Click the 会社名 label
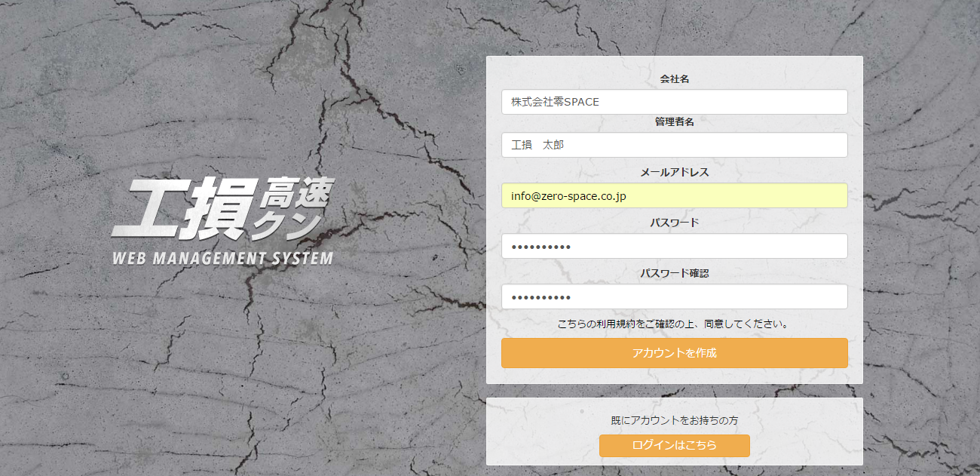Viewport: 980px width, 476px height. 675,78
